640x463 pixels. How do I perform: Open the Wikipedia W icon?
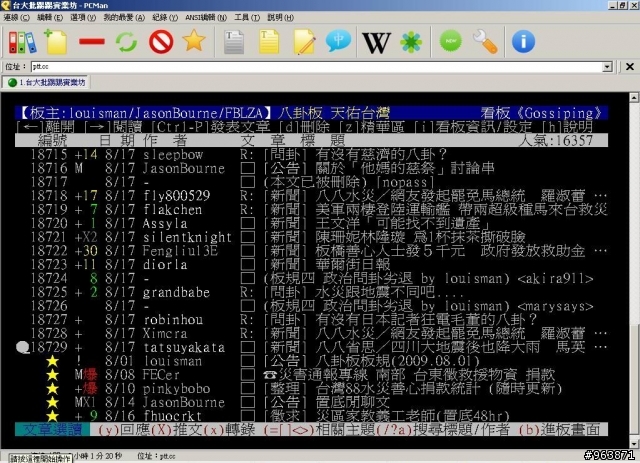click(376, 42)
